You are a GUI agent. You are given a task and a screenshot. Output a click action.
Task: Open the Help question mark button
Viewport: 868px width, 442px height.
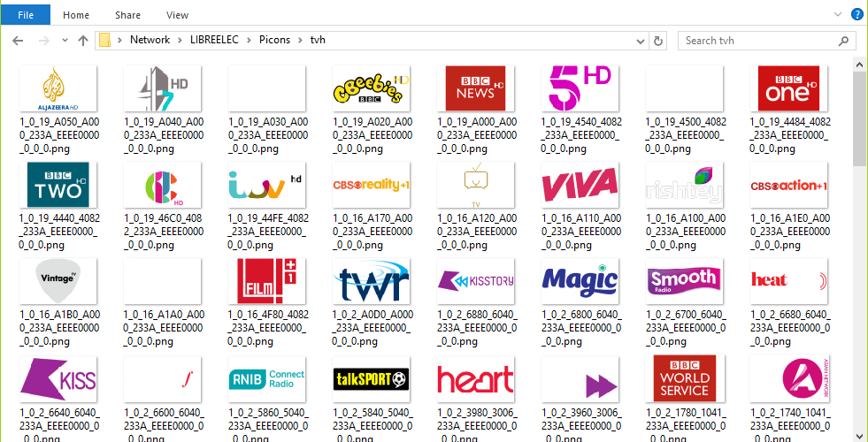click(x=856, y=14)
